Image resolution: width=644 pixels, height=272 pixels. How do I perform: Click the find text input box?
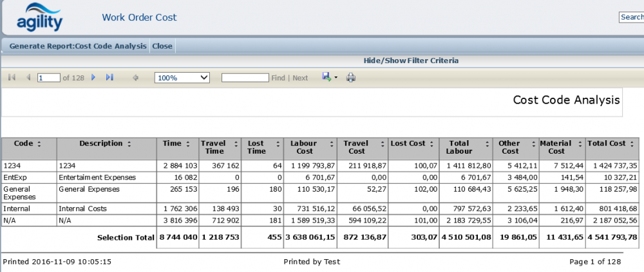click(245, 78)
